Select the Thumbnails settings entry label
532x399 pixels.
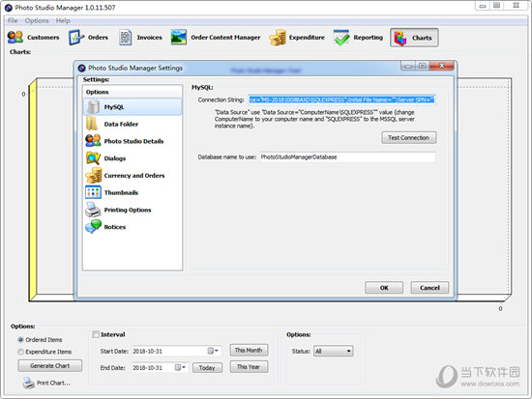121,192
